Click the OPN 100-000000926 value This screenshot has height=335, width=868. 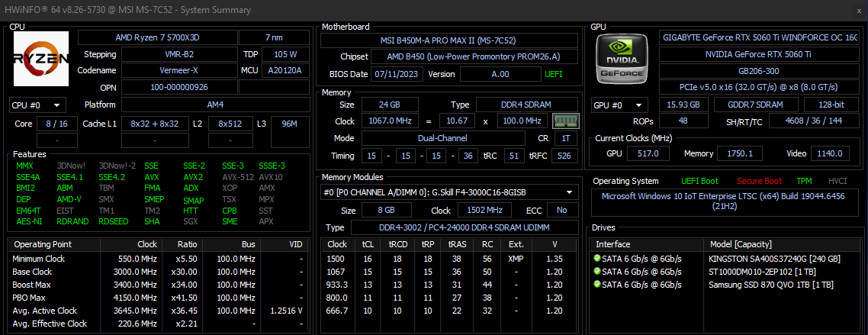[x=179, y=88]
